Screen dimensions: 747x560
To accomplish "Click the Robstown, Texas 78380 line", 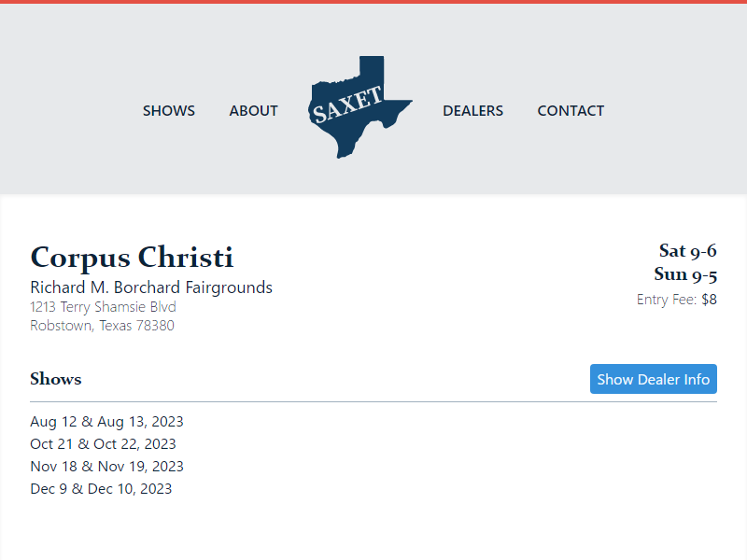I will click(102, 326).
